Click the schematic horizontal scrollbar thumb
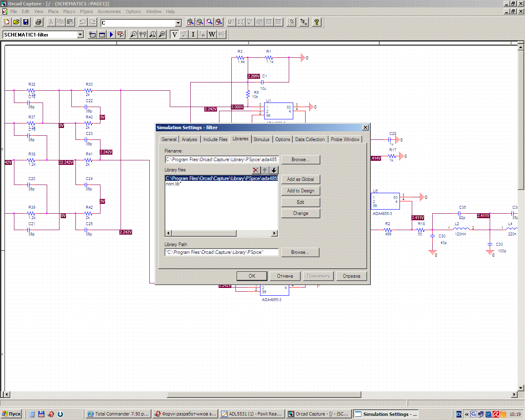 click(x=264, y=395)
